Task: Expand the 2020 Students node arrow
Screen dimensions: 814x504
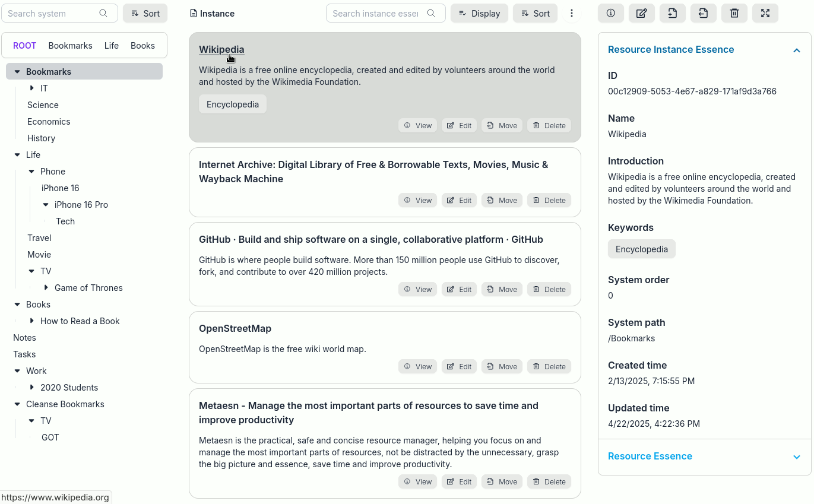Action: pyautogui.click(x=31, y=387)
